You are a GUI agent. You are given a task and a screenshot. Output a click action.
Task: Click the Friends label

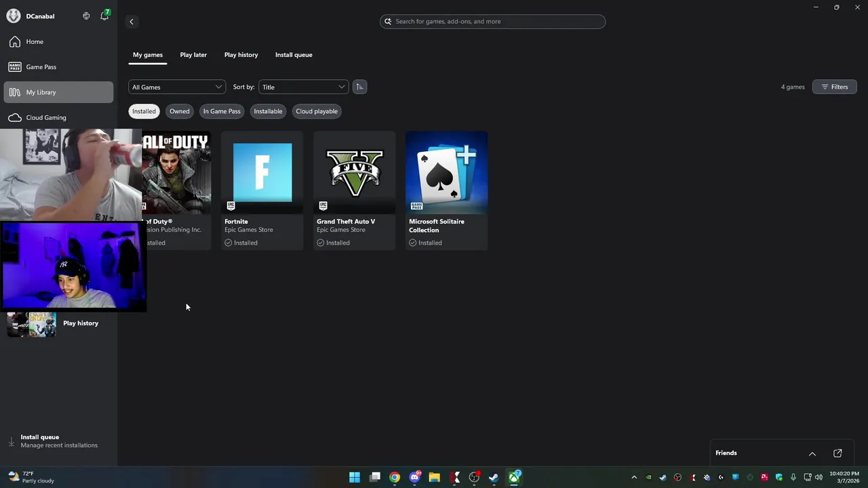coord(726,453)
